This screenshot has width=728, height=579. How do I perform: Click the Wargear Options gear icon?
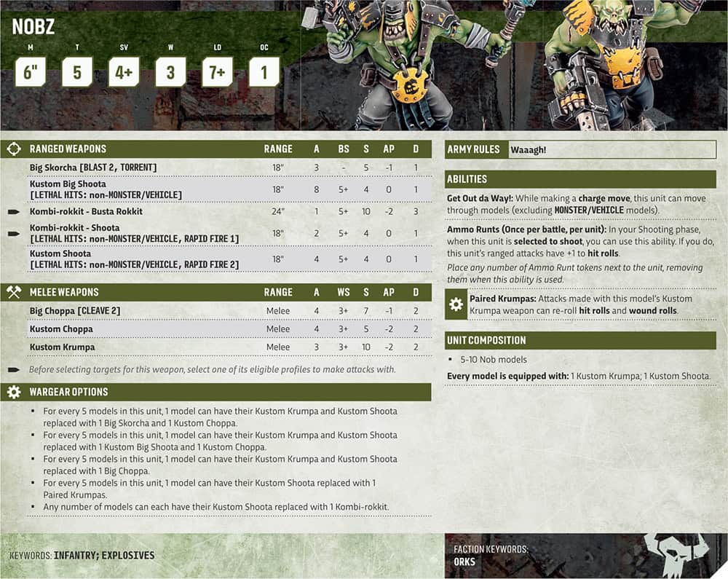point(13,392)
